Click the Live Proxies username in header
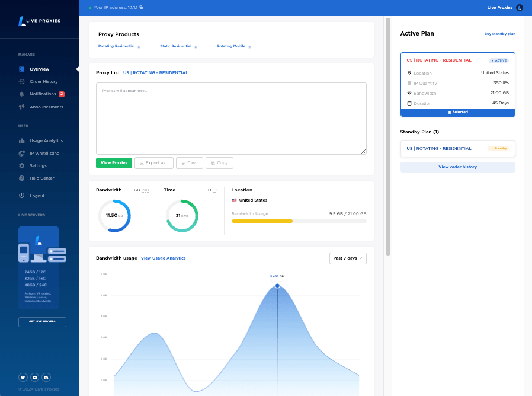This screenshot has height=396, width=532. click(x=500, y=8)
